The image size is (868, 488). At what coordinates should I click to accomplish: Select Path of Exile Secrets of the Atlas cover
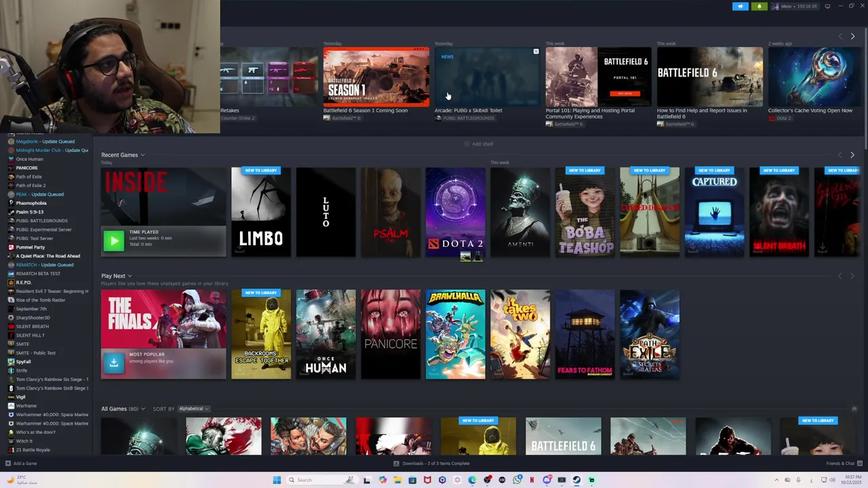click(x=650, y=334)
